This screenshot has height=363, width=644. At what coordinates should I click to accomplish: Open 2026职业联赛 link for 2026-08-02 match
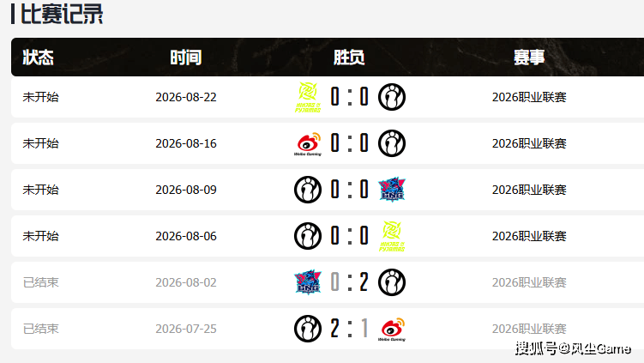[x=529, y=282]
